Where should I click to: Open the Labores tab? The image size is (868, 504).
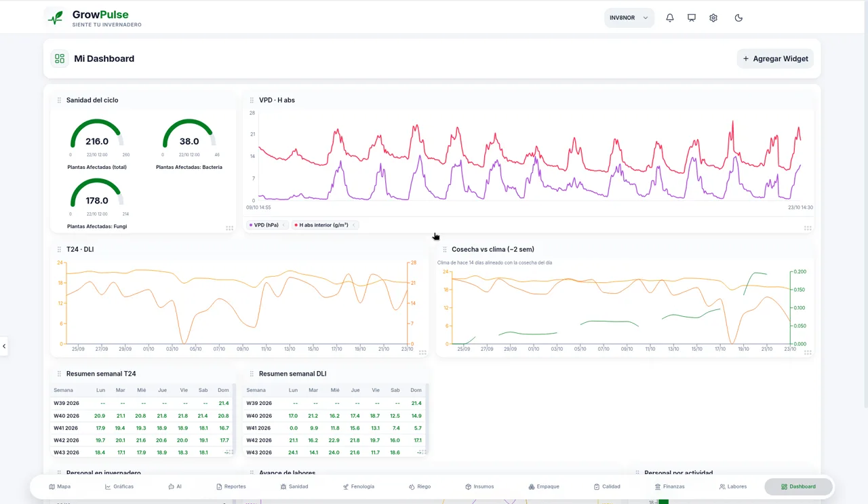733,486
